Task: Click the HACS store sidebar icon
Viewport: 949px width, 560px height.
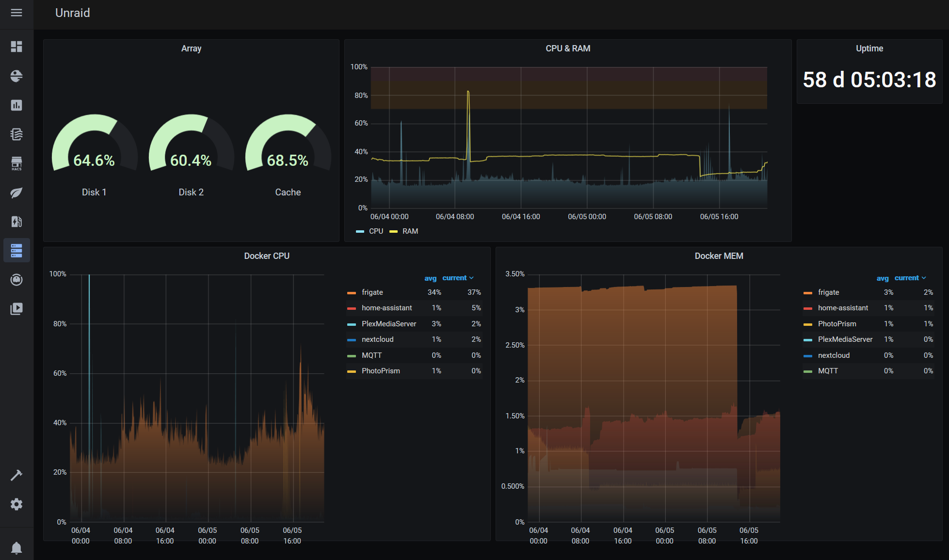Action: (x=16, y=163)
